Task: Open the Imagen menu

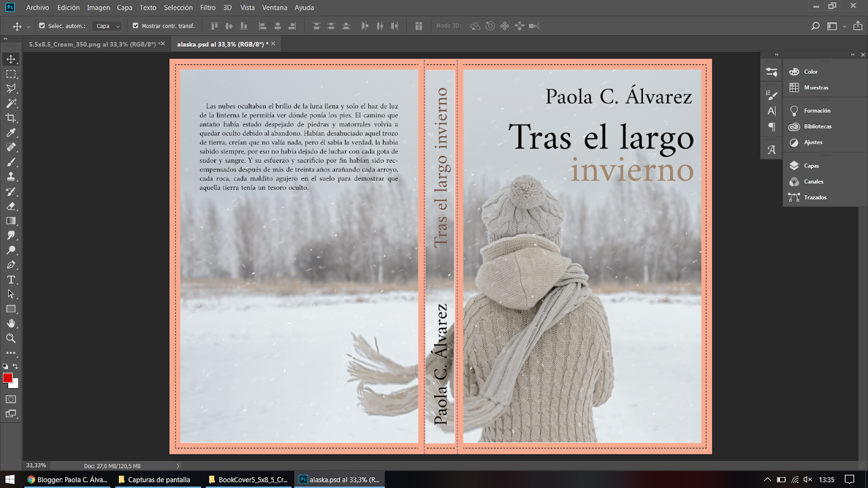Action: pos(98,8)
